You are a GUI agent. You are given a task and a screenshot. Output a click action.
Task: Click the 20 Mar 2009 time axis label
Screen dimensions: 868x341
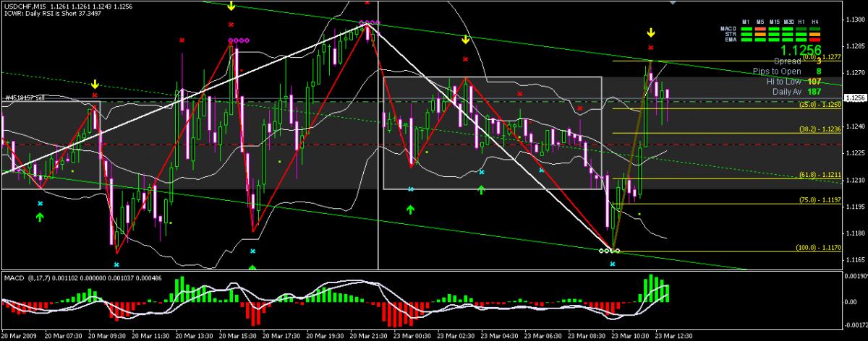18,336
